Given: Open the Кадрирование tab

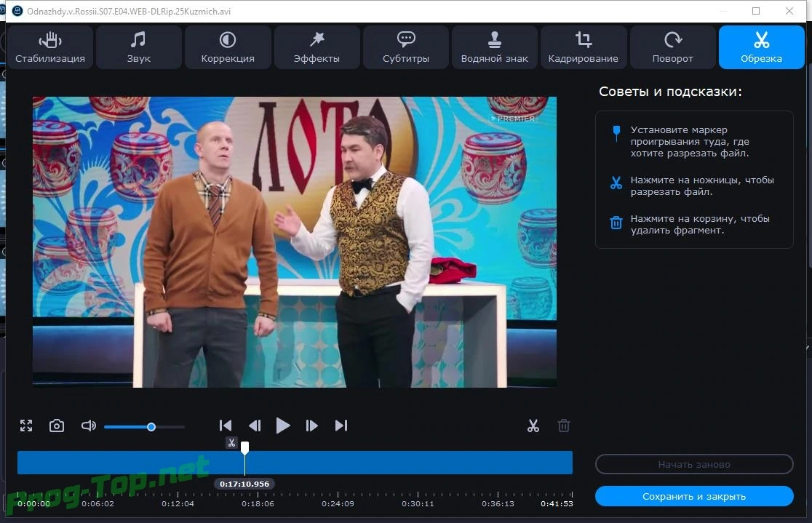Looking at the screenshot, I should 584,47.
